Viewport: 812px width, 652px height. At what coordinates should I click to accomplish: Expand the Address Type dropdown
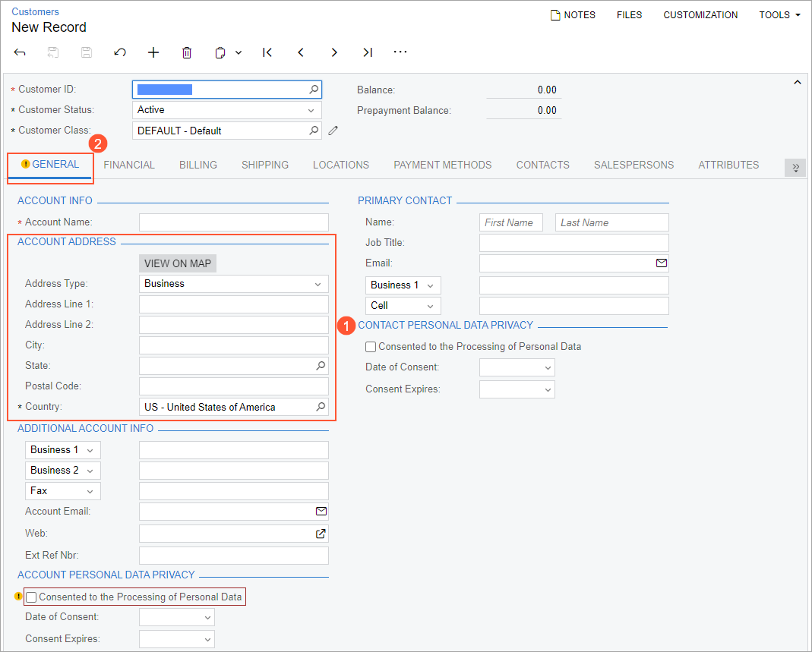(233, 284)
